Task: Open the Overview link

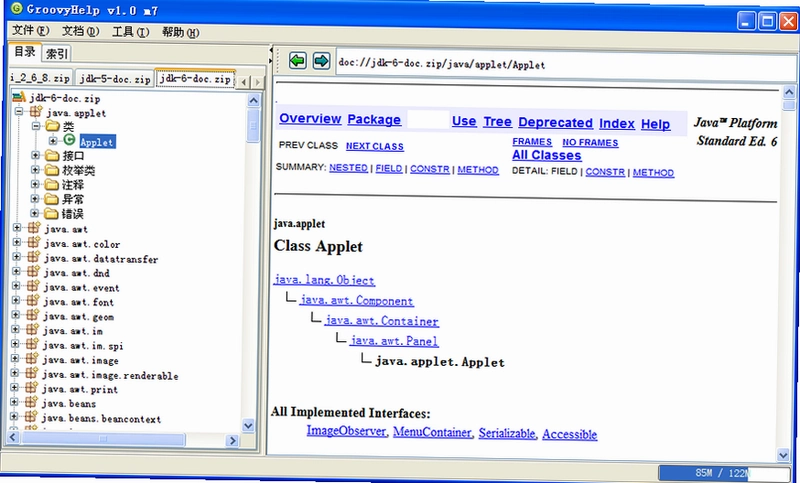Action: (x=310, y=118)
